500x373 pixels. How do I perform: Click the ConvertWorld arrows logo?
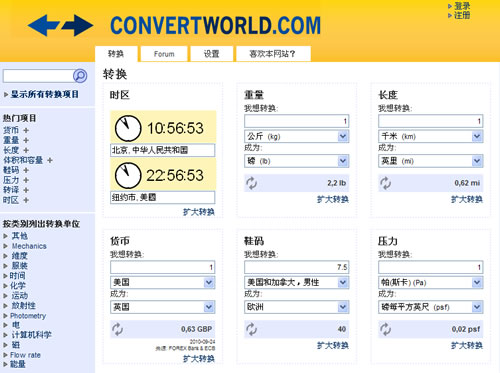(60, 25)
